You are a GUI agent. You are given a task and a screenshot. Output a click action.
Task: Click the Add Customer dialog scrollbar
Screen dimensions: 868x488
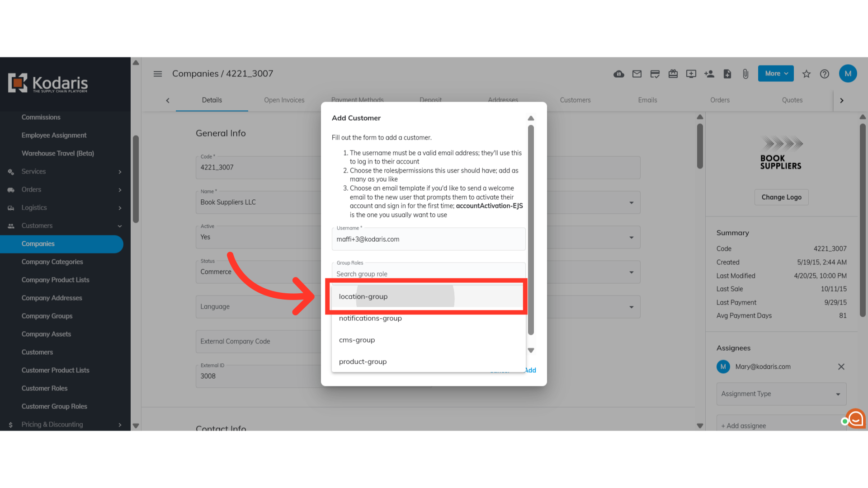[531, 230]
